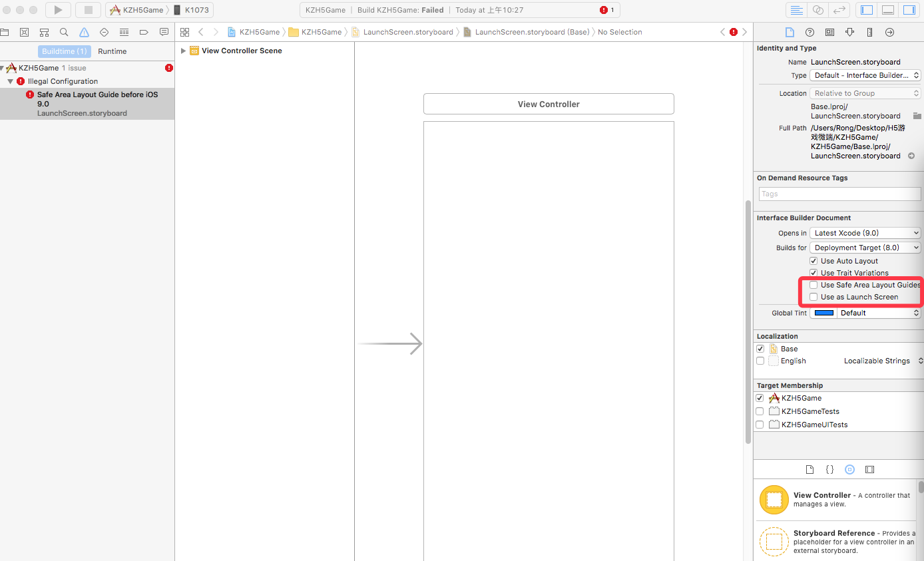Show the identity inspector
Image resolution: width=924 pixels, height=561 pixels.
pos(829,32)
